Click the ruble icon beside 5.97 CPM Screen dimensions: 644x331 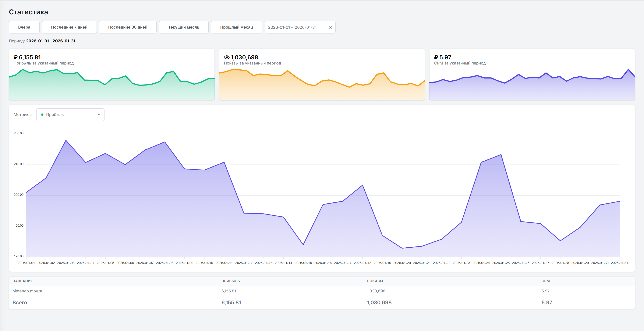coord(436,57)
